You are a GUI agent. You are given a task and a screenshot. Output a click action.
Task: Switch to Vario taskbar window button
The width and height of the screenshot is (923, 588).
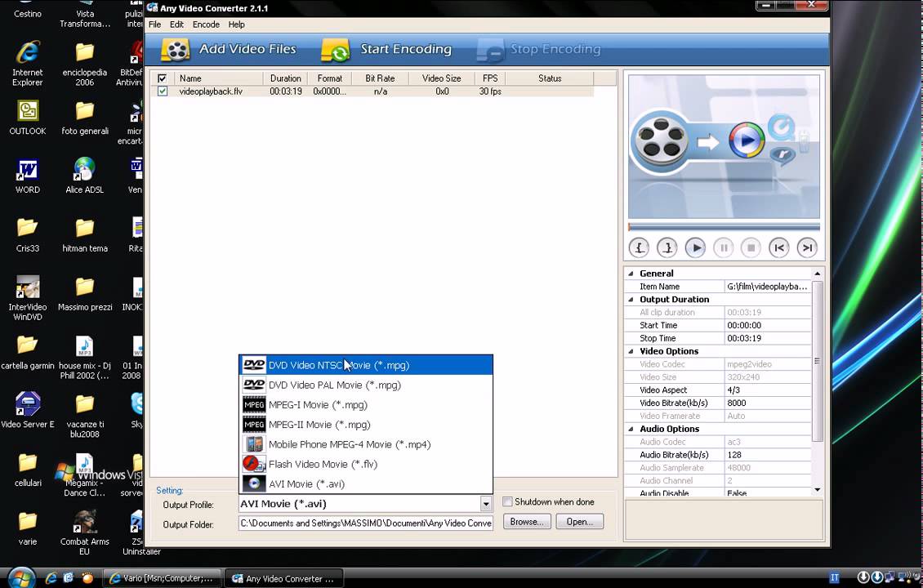[162, 578]
